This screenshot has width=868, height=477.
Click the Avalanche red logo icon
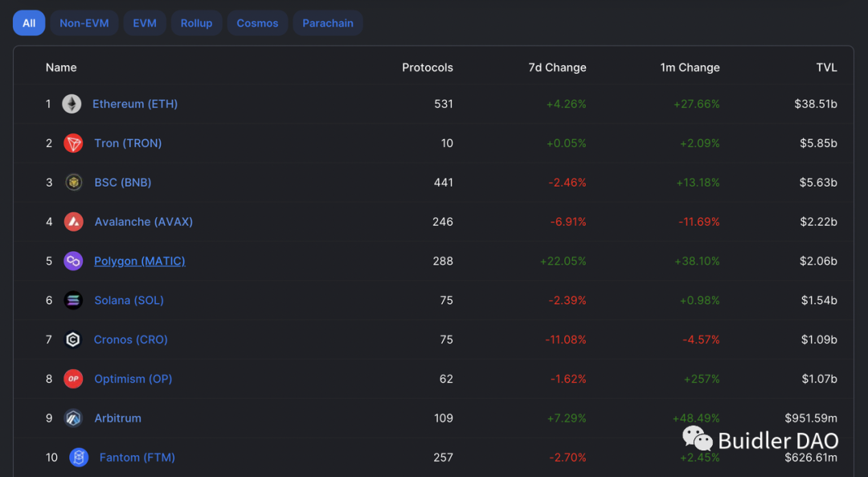pos(73,221)
